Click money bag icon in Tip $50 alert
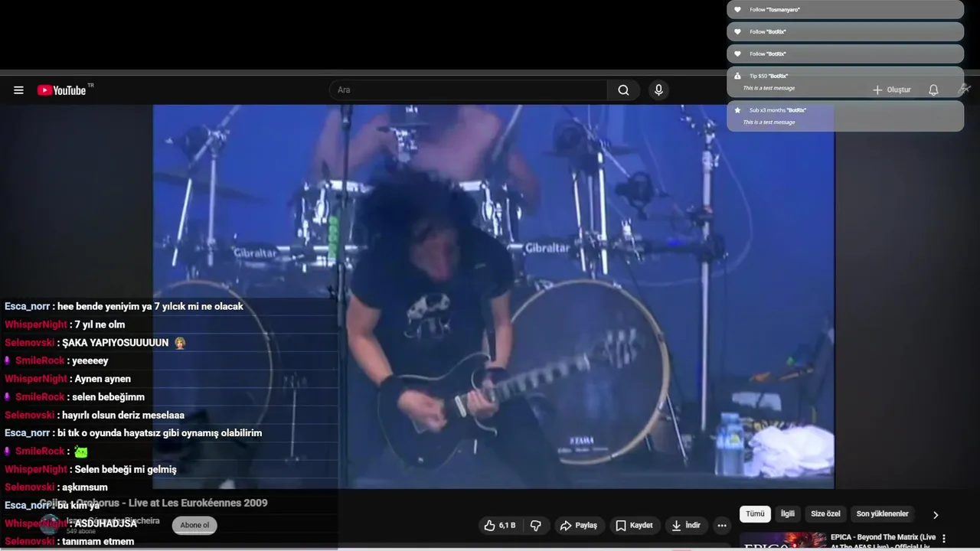The image size is (980, 551). click(738, 76)
